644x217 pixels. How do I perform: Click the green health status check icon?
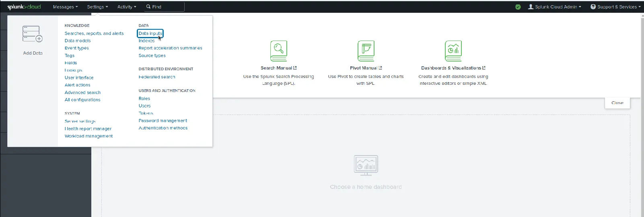tap(518, 7)
